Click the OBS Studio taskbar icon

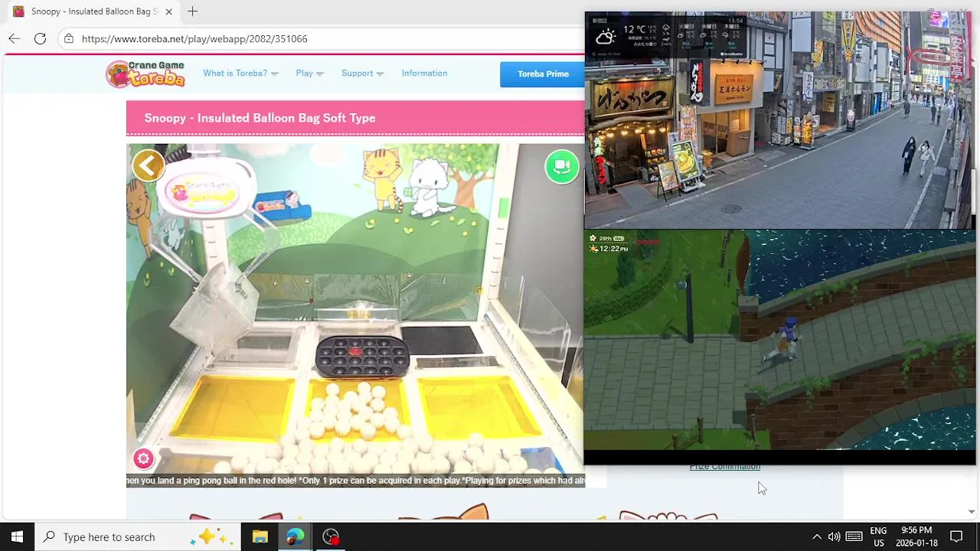330,536
